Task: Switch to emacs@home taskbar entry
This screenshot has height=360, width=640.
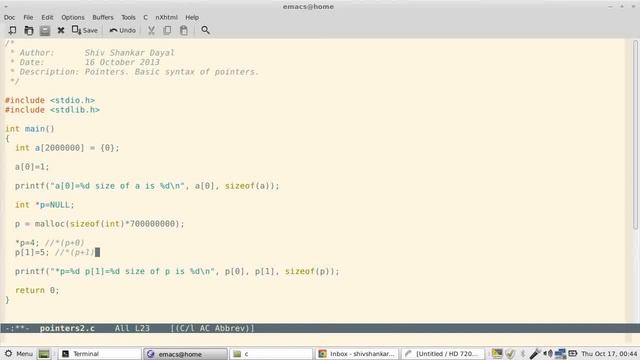Action: click(x=185, y=353)
